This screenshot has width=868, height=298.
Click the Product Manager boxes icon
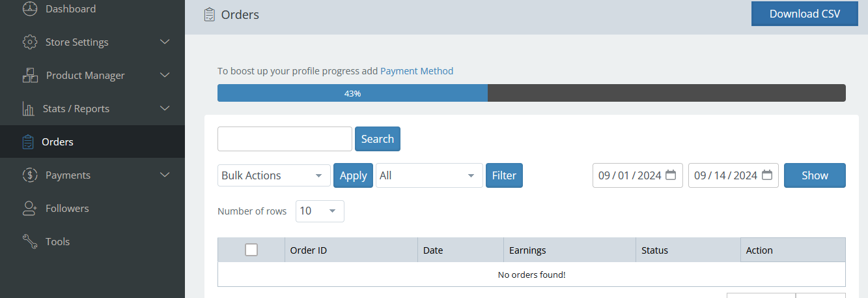pyautogui.click(x=30, y=76)
